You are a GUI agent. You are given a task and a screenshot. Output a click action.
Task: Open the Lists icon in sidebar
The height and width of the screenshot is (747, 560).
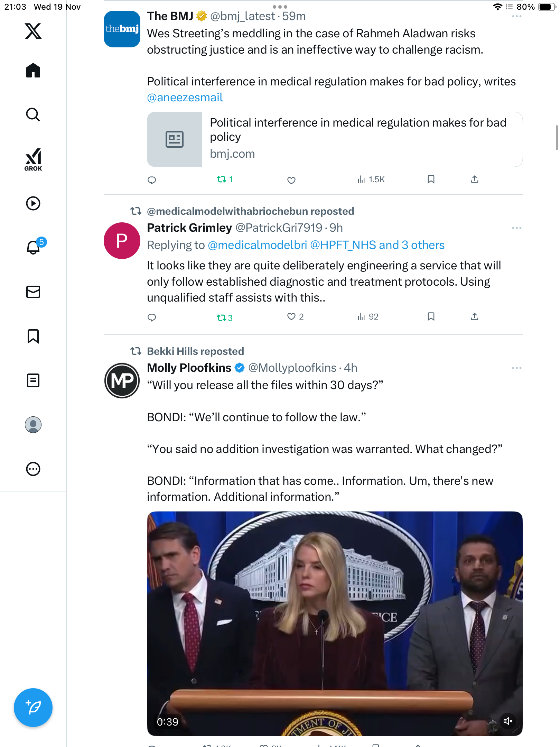(x=33, y=380)
